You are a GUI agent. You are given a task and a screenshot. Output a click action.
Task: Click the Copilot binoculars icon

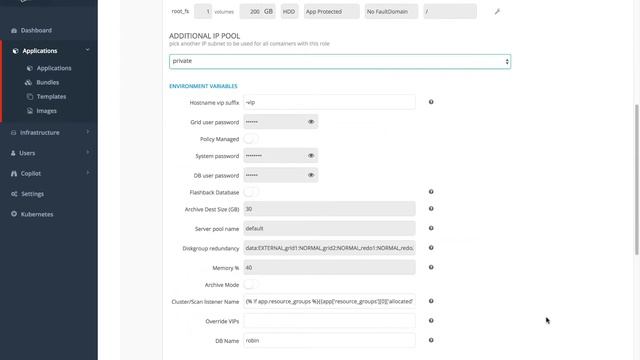click(x=14, y=173)
